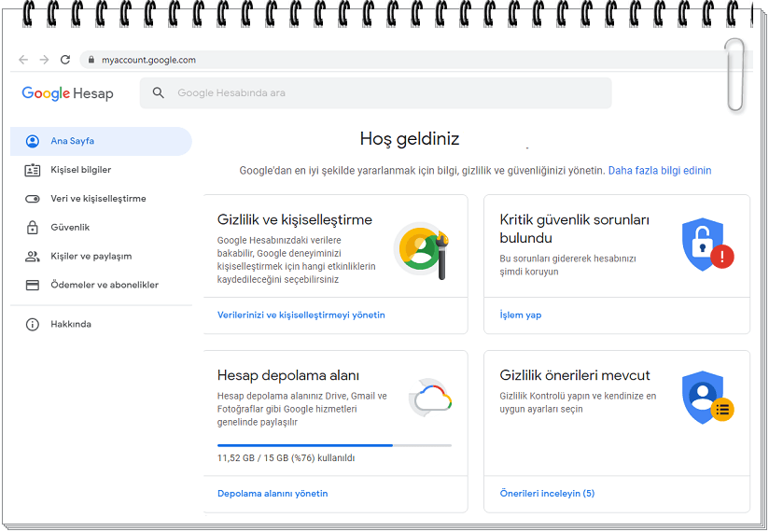Click the 'Hoş geldiniz' heading
Viewport: 769px width, 532px height.
coord(410,139)
